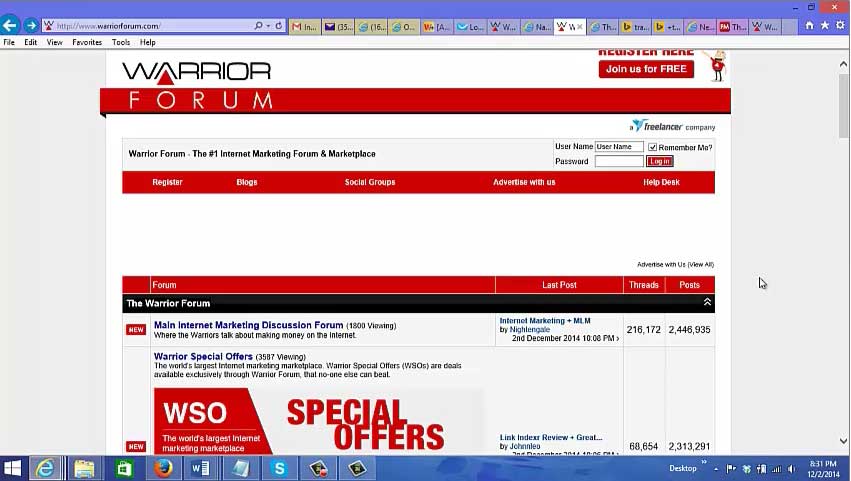851x481 pixels.
Task: Click the browser Forward arrow
Action: [31, 25]
